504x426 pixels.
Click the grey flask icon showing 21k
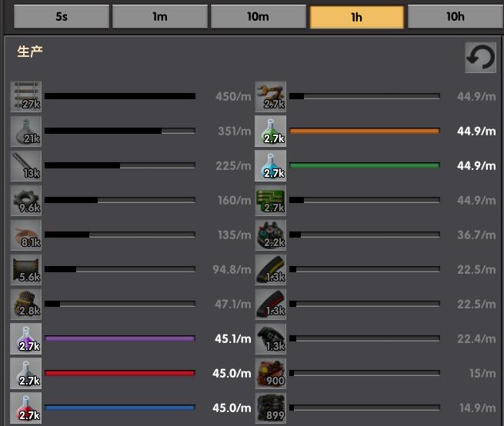[27, 131]
